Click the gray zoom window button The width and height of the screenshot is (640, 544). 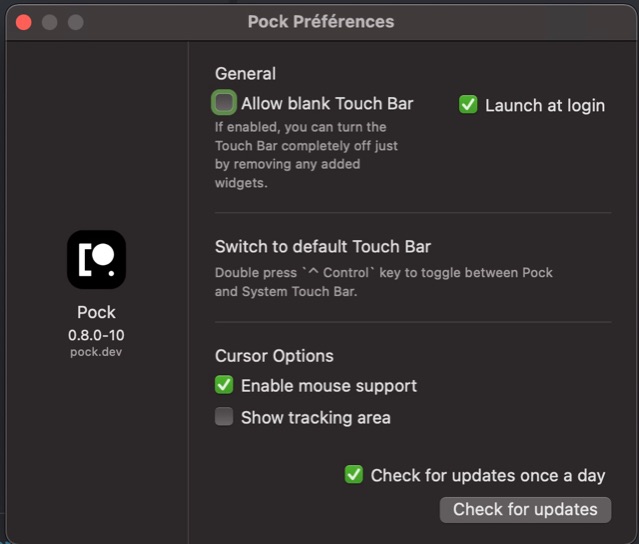(x=76, y=22)
